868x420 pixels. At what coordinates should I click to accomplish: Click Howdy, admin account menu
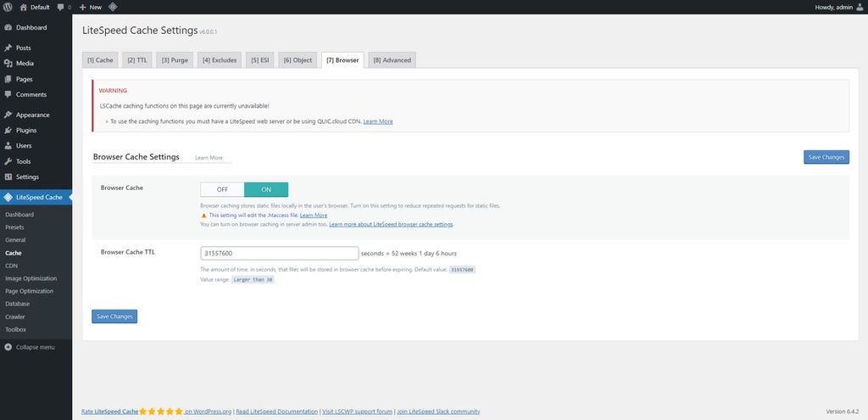point(839,7)
